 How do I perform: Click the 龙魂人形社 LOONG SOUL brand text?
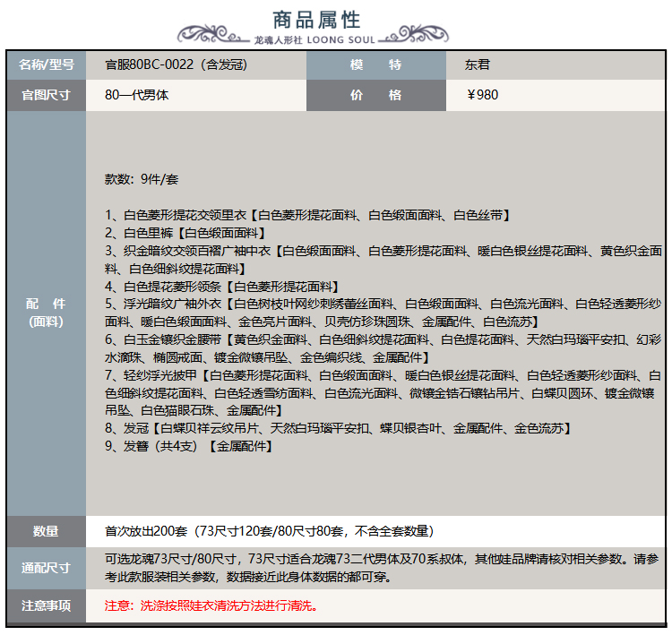(x=314, y=40)
